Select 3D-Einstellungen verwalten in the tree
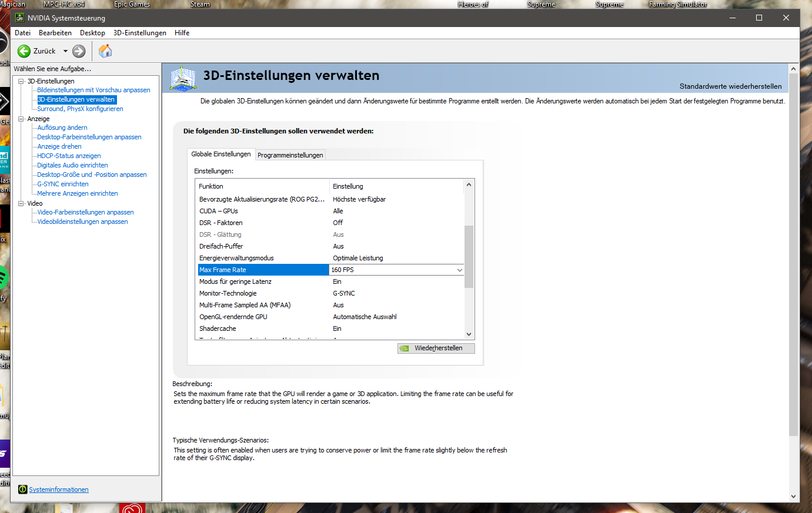The height and width of the screenshot is (513, 812). click(76, 99)
